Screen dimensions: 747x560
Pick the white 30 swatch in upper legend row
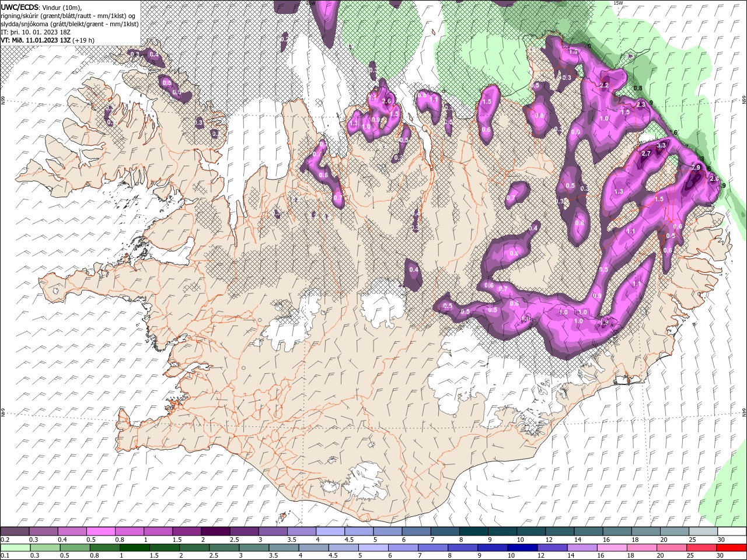pyautogui.click(x=732, y=531)
